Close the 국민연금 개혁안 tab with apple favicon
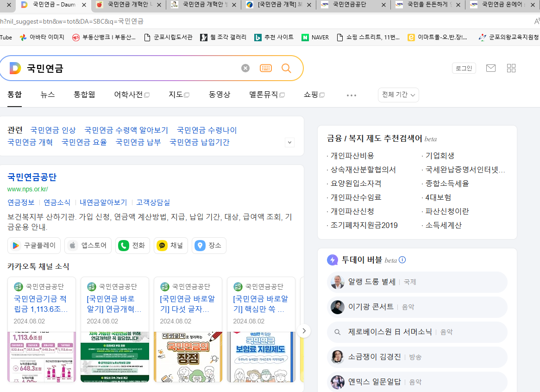This screenshot has width=540, height=392. click(x=159, y=5)
